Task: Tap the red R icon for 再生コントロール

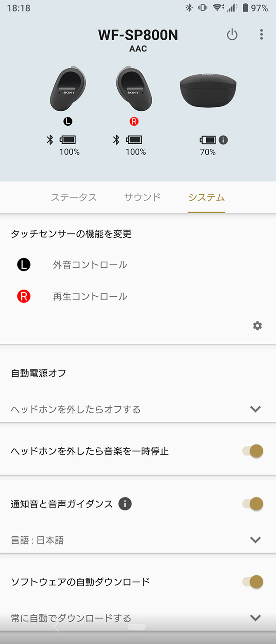Action: pos(24,296)
